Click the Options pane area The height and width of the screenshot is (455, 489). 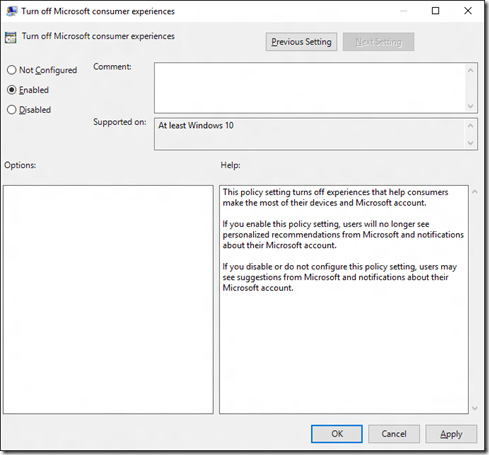[108, 300]
